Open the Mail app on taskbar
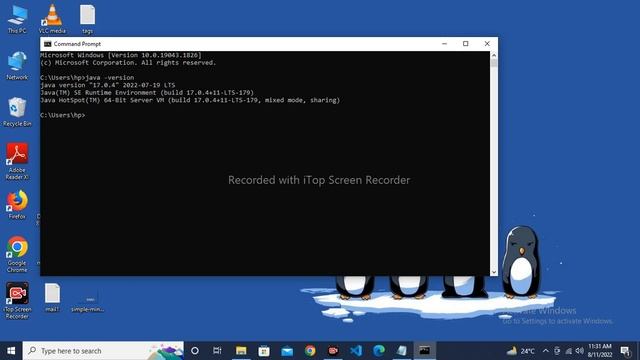Image resolution: width=640 pixels, height=360 pixels. coord(287,351)
